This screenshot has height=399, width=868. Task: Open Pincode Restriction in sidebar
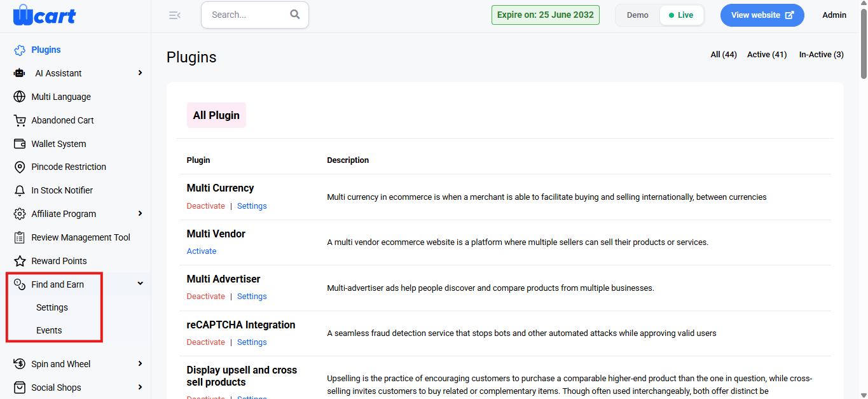point(69,167)
